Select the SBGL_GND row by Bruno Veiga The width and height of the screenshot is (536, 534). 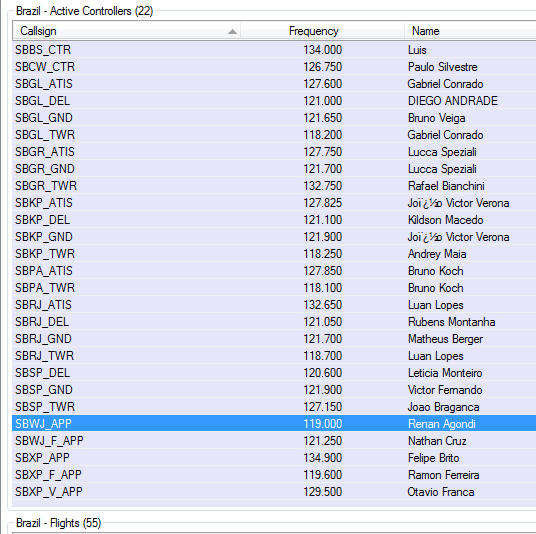pyautogui.click(x=274, y=118)
